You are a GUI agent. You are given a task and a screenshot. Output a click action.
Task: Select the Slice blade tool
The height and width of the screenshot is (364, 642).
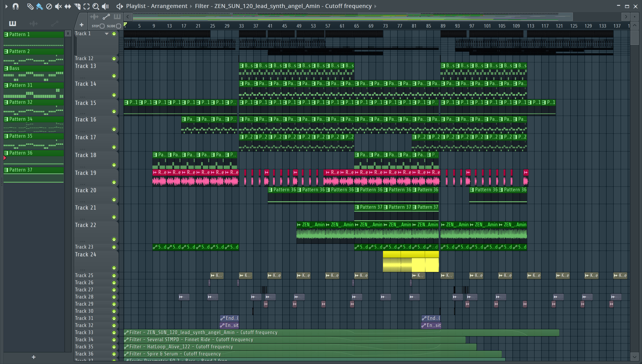pos(77,6)
